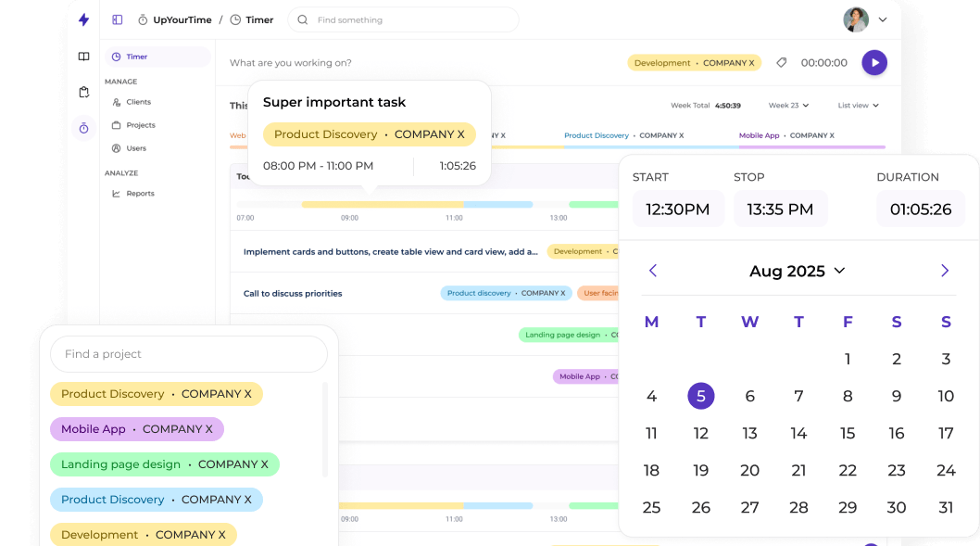This screenshot has height=546, width=980.
Task: Edit the DURATION 01:05:26 field
Action: [x=921, y=209]
